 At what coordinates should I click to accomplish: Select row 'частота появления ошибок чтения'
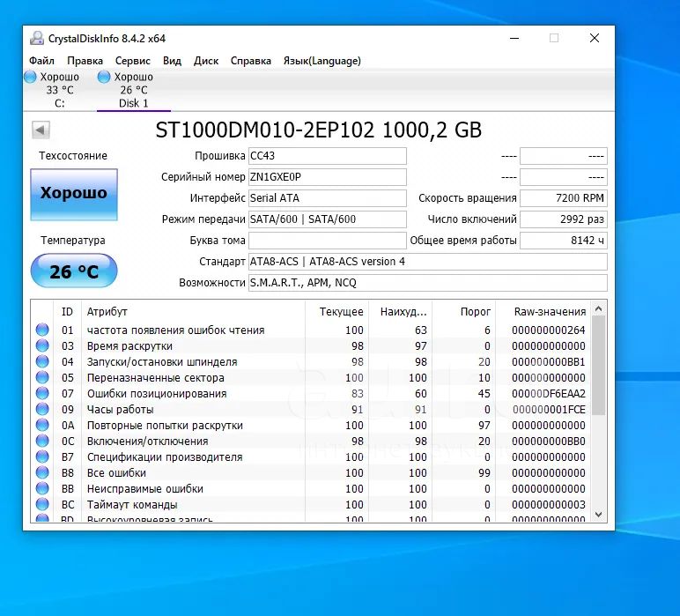311,330
